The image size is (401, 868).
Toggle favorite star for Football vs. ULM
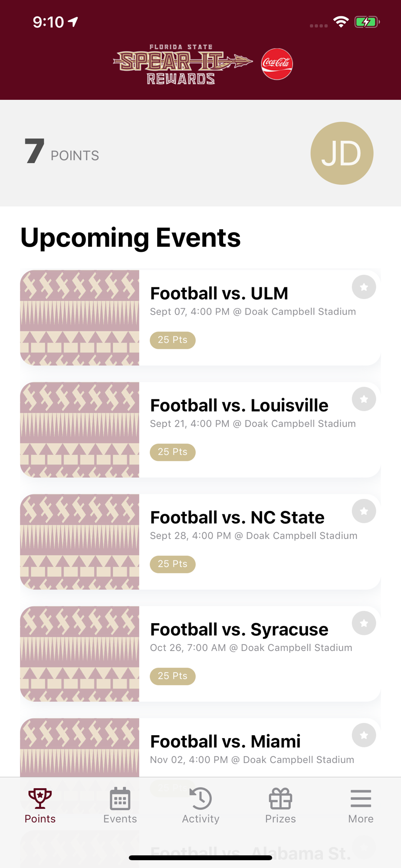click(x=364, y=287)
